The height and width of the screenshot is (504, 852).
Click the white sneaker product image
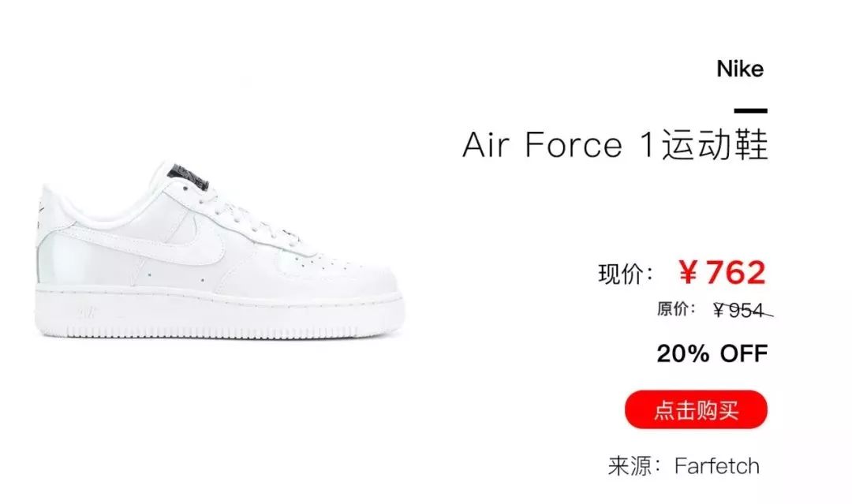[x=220, y=250]
